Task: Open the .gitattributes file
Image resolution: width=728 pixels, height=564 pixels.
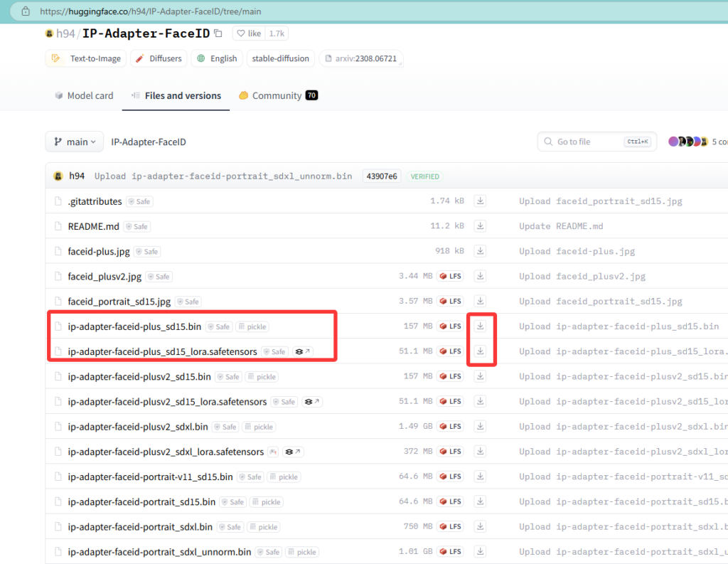Action: 95,201
